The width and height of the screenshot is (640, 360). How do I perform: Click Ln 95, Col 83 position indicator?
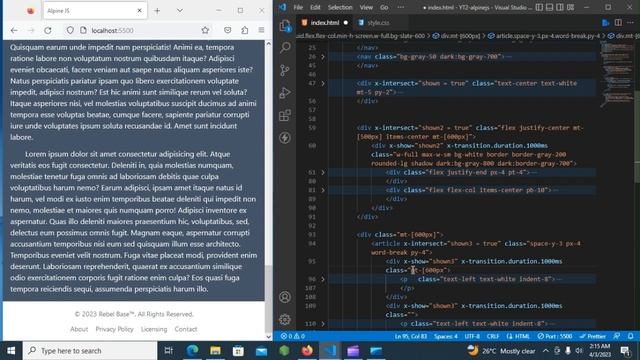(x=411, y=336)
